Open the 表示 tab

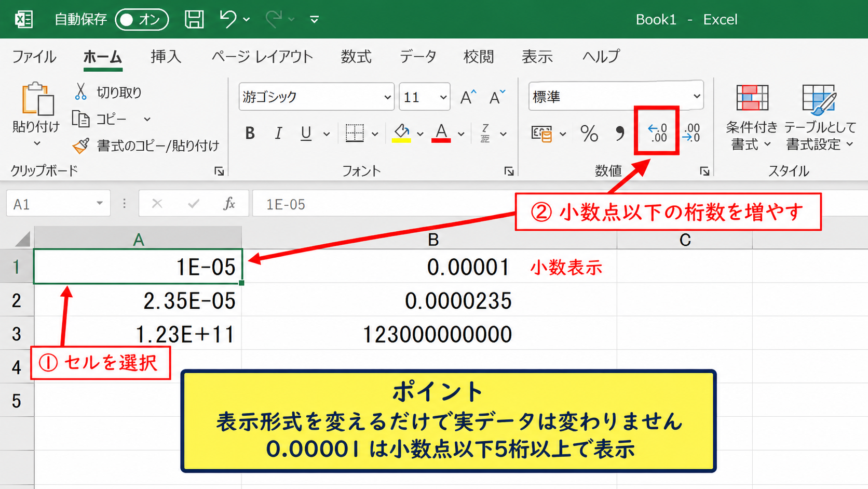pos(537,57)
